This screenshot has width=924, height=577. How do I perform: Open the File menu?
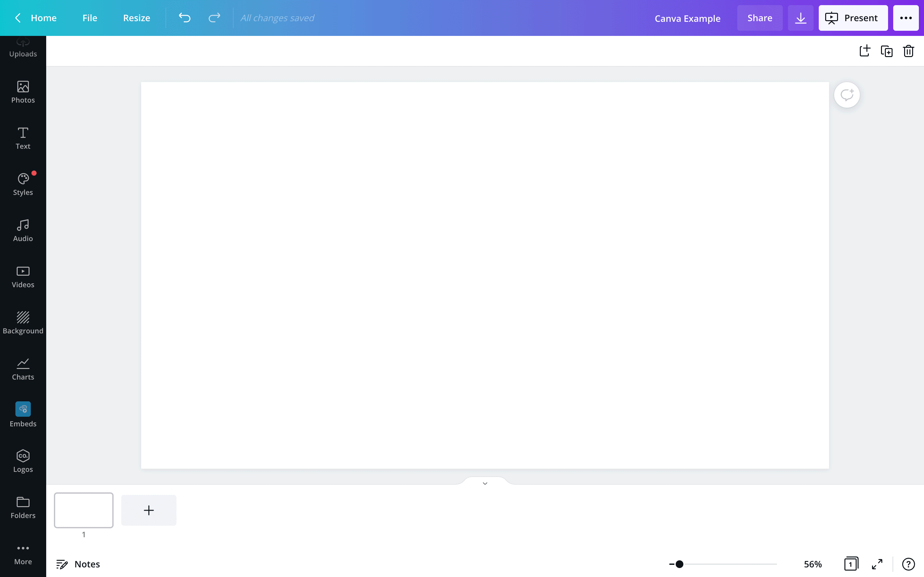(90, 18)
